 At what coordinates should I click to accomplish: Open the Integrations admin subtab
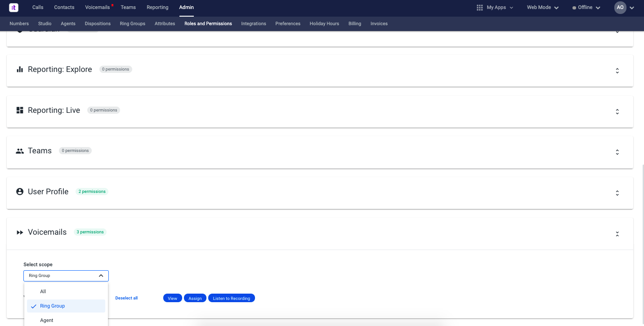click(x=254, y=23)
